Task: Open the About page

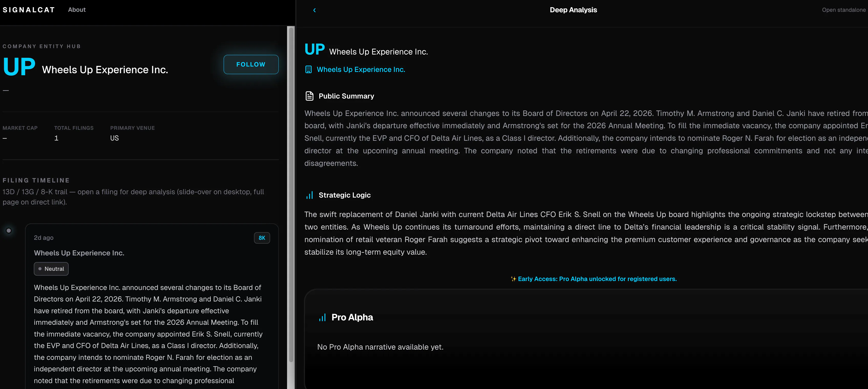Action: pos(77,10)
